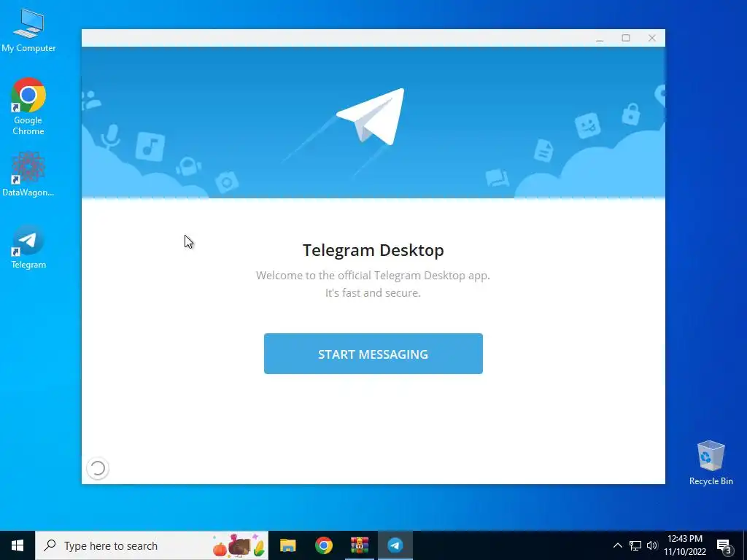This screenshot has height=560, width=747.
Task: Expand the hidden system tray icons
Action: point(617,545)
